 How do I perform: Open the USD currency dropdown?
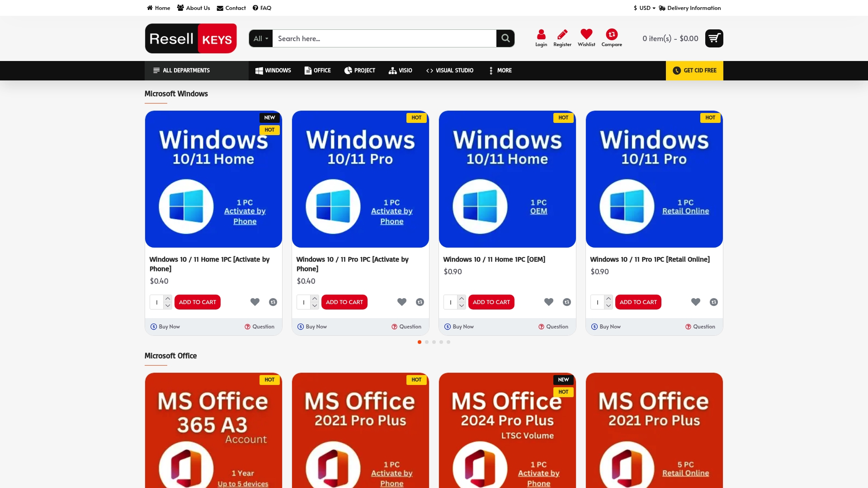pos(645,8)
